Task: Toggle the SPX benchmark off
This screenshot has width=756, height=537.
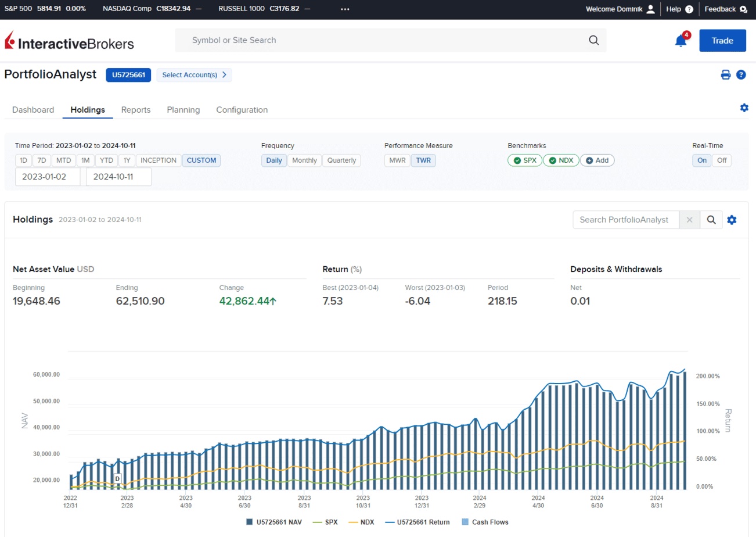Action: (x=525, y=160)
